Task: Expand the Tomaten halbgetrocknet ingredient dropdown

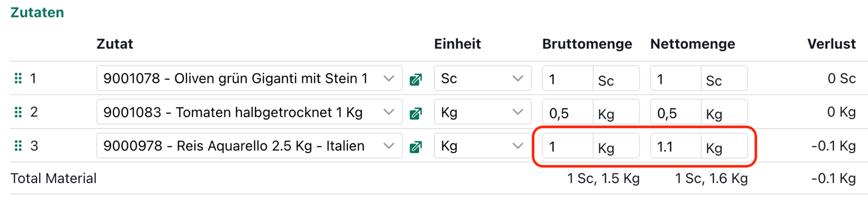Action: tap(388, 112)
